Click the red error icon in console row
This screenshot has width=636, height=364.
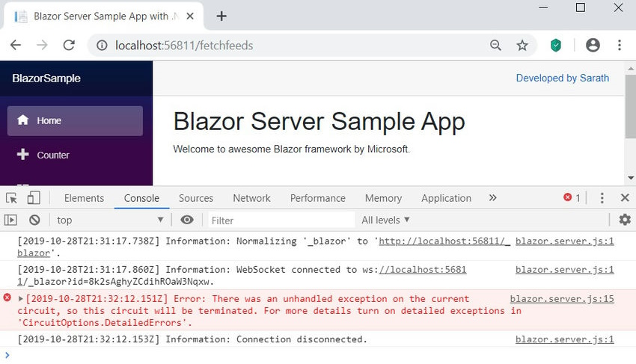pos(7,298)
